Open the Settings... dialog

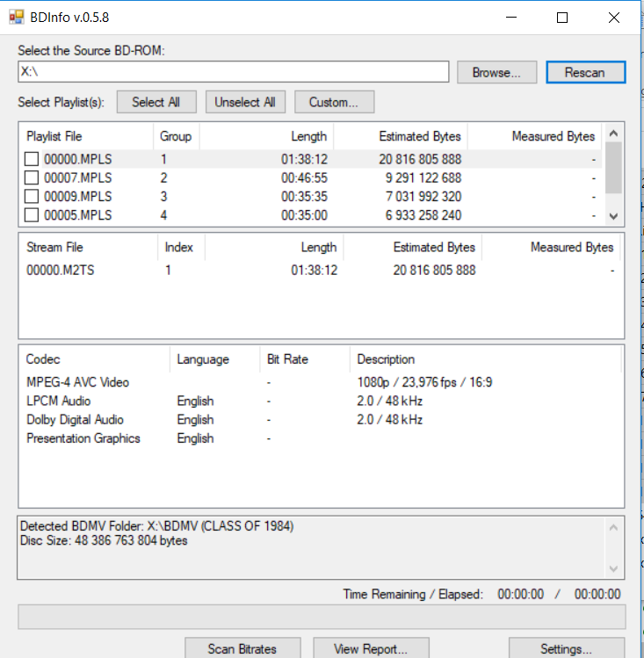tap(567, 648)
